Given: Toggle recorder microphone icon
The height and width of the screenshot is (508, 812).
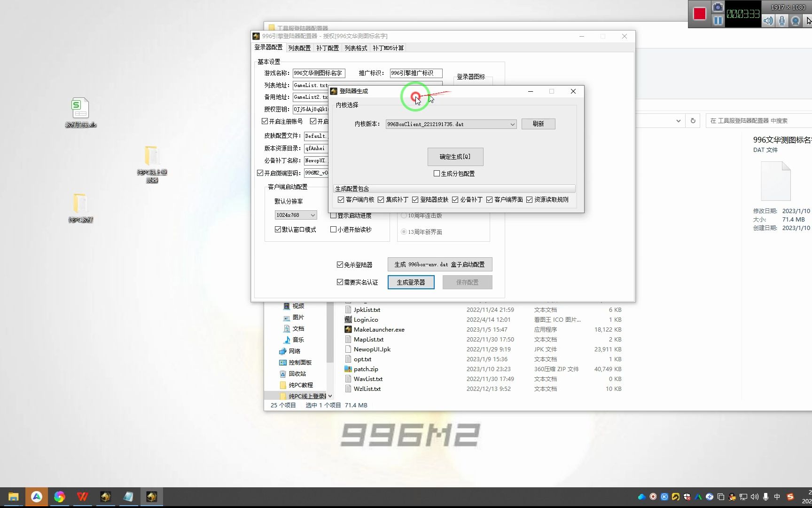Looking at the screenshot, I should 782,21.
